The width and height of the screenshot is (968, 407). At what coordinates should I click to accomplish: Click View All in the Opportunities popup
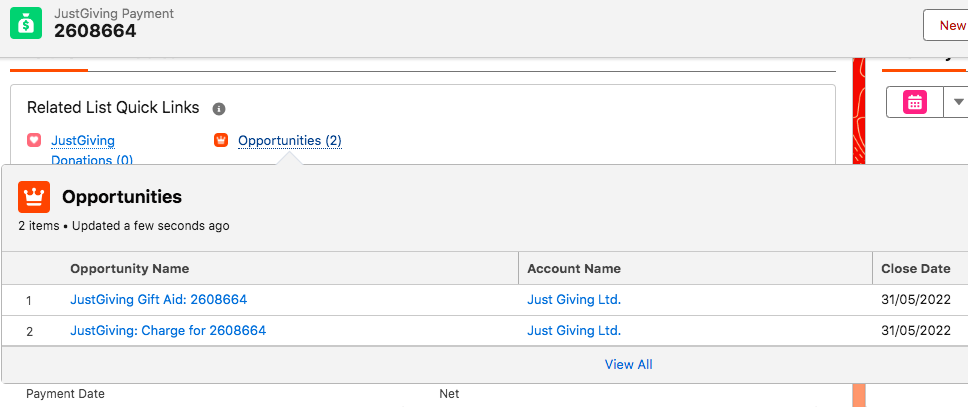pyautogui.click(x=628, y=364)
